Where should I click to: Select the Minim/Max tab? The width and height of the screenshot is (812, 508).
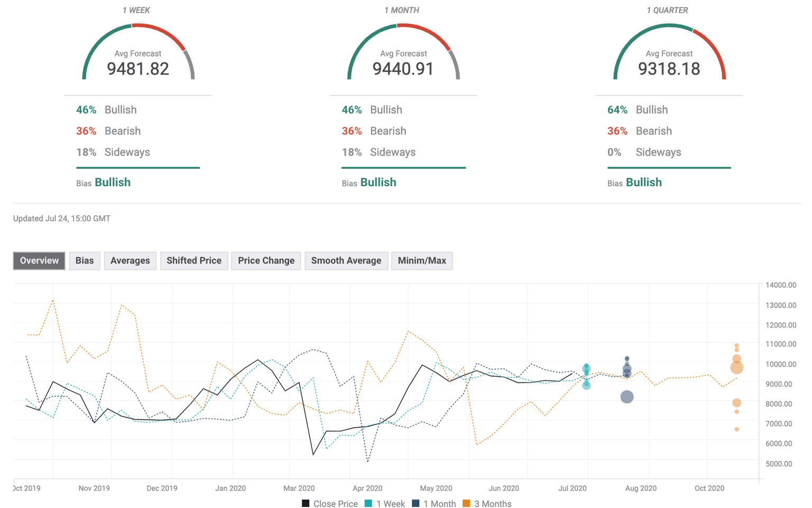pos(422,261)
